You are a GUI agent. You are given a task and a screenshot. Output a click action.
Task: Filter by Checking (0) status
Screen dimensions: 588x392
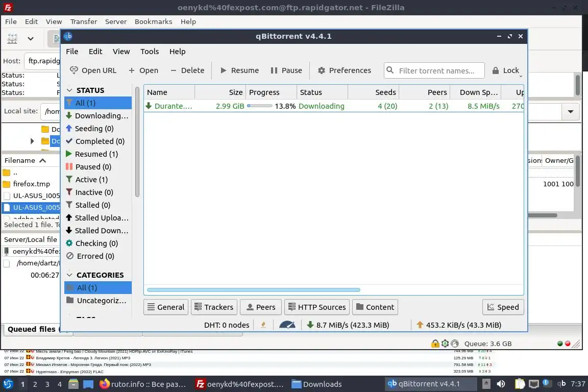pyautogui.click(x=98, y=243)
